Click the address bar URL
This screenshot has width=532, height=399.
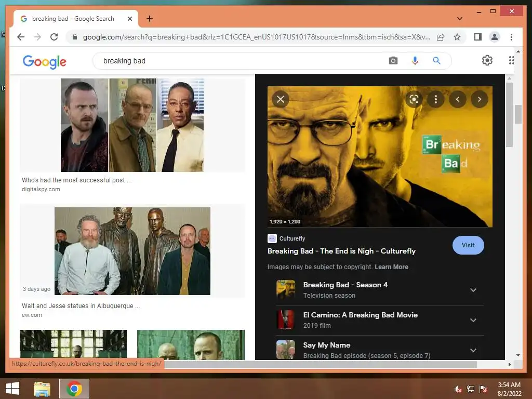[257, 37]
